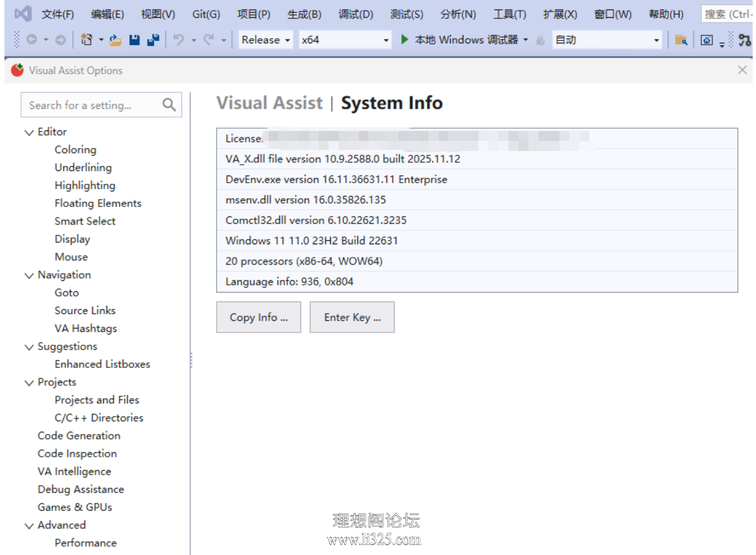Open the navigate backward history dropdown arrow
756x555 pixels.
click(46, 40)
